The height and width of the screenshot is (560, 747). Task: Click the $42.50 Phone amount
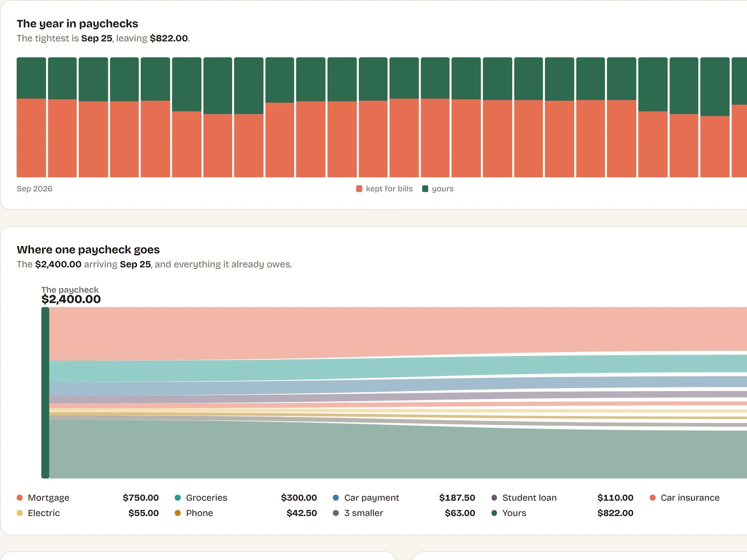[302, 513]
